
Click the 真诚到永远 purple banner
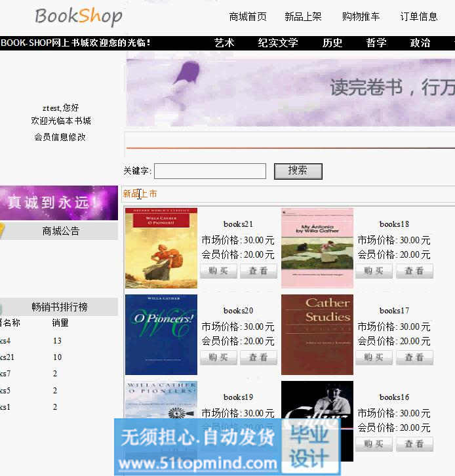click(59, 203)
